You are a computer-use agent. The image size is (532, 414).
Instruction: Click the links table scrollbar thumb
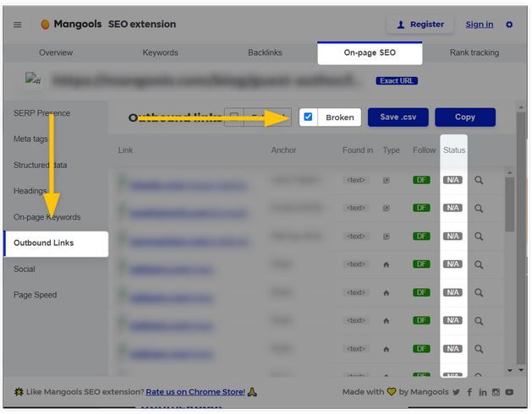pyautogui.click(x=510, y=204)
